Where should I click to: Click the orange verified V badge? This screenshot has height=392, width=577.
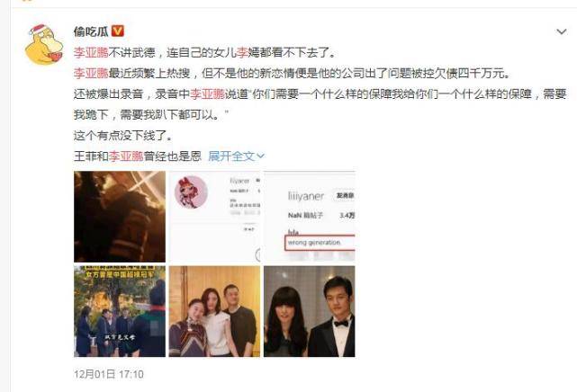pos(118,31)
